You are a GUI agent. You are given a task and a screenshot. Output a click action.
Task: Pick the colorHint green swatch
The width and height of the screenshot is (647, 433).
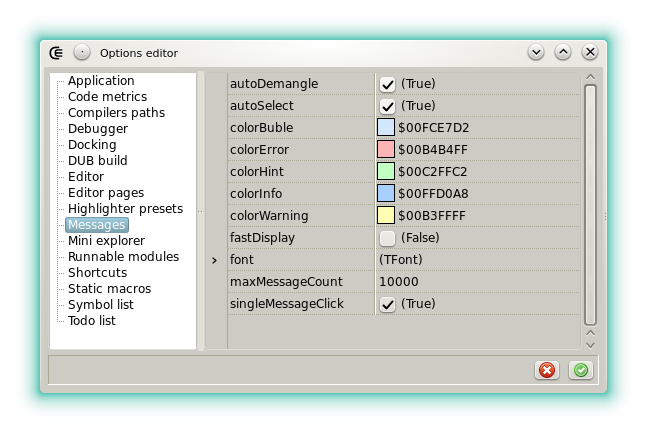point(386,172)
